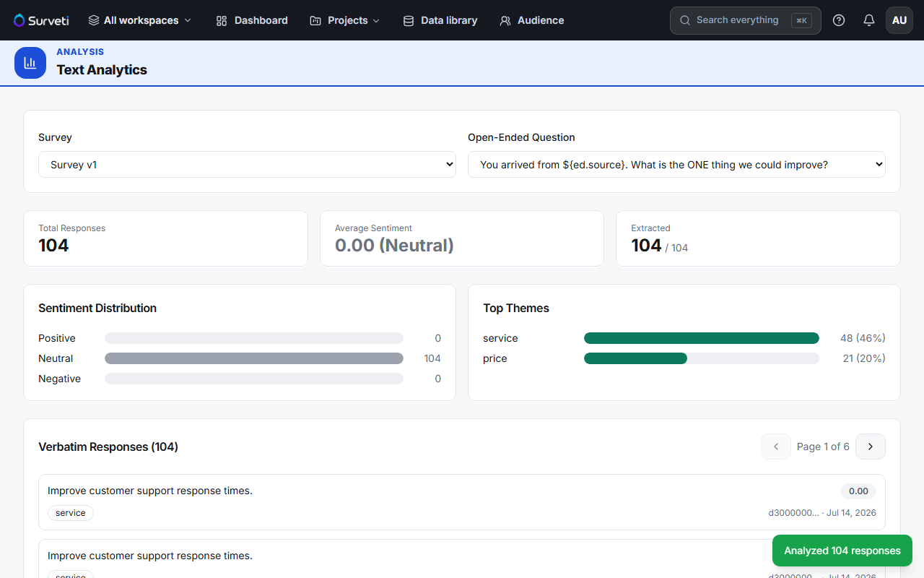Open the Survey dropdown showing Survey v1

point(247,164)
